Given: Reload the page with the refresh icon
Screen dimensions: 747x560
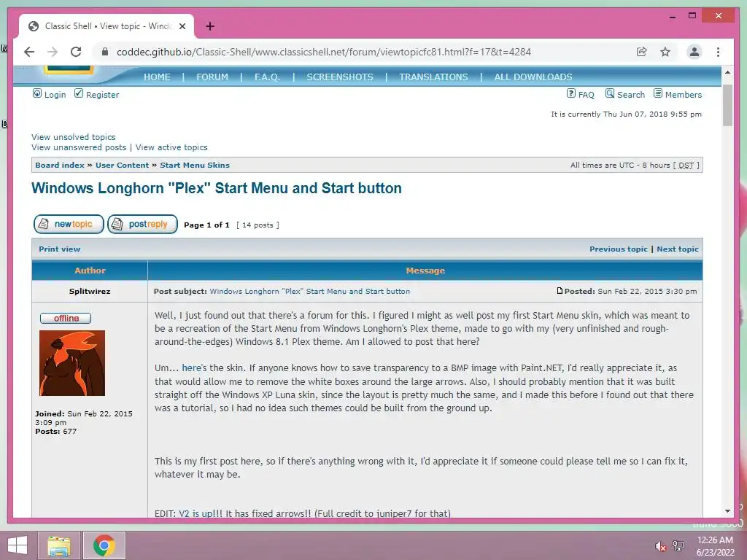Looking at the screenshot, I should (76, 52).
